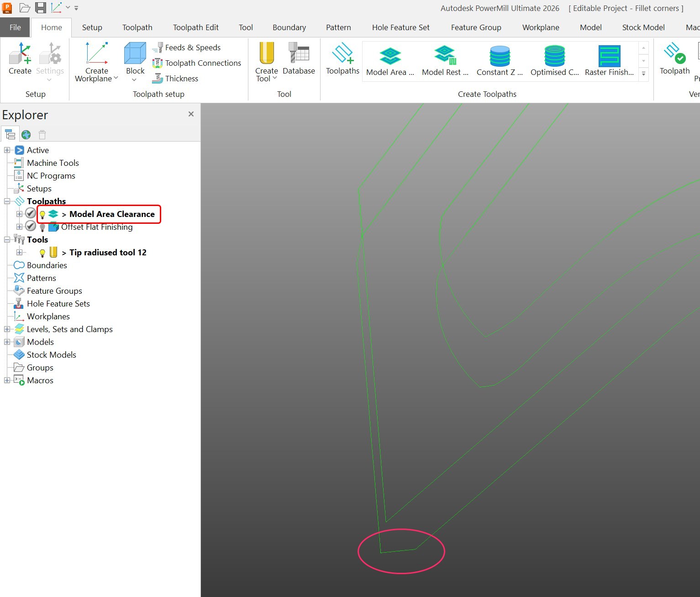
Task: Select the Optimised Constant Z strategy
Action: click(554, 56)
